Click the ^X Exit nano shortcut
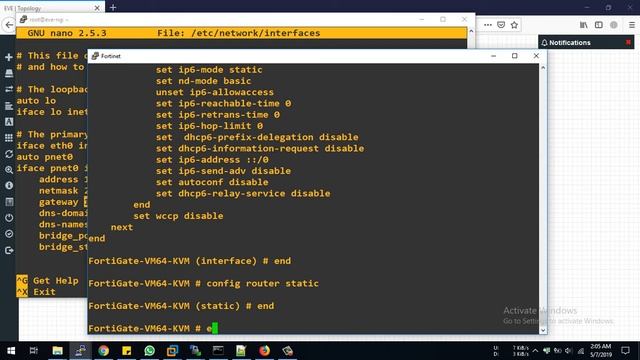Viewport: 640px width, 360px height. 36,292
